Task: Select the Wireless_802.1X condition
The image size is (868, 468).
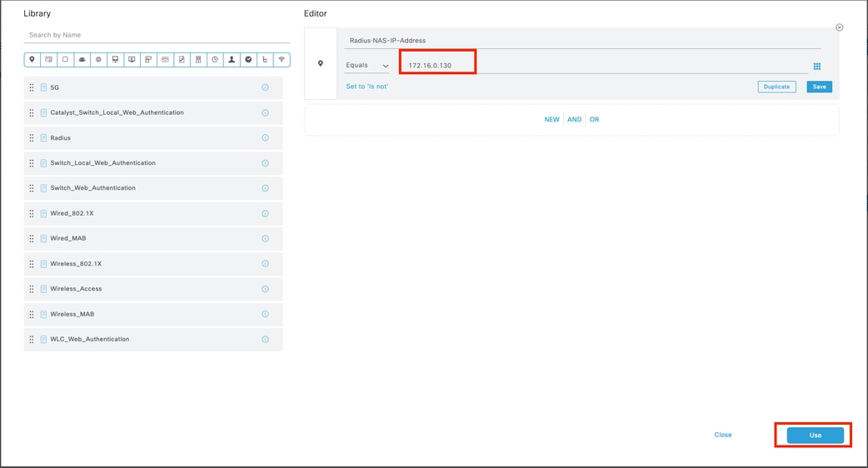Action: pos(152,264)
